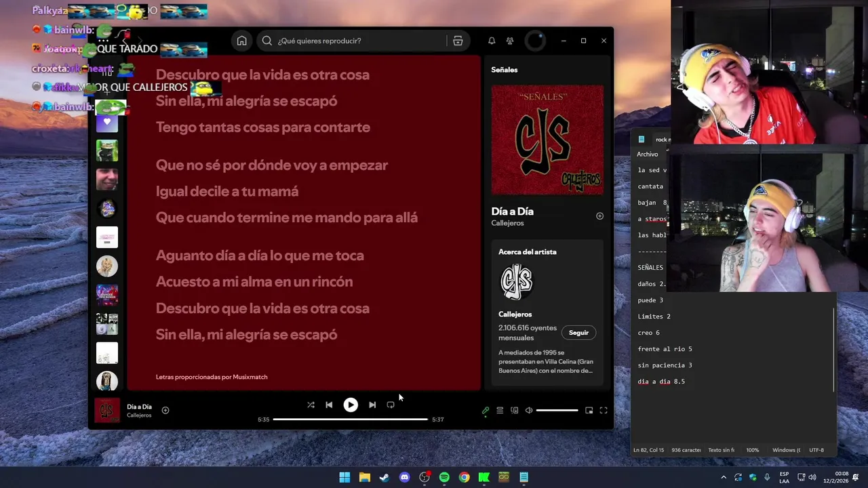Image resolution: width=868 pixels, height=488 pixels.
Task: Add Día a Día to Liked Songs in bottom bar
Action: [165, 410]
